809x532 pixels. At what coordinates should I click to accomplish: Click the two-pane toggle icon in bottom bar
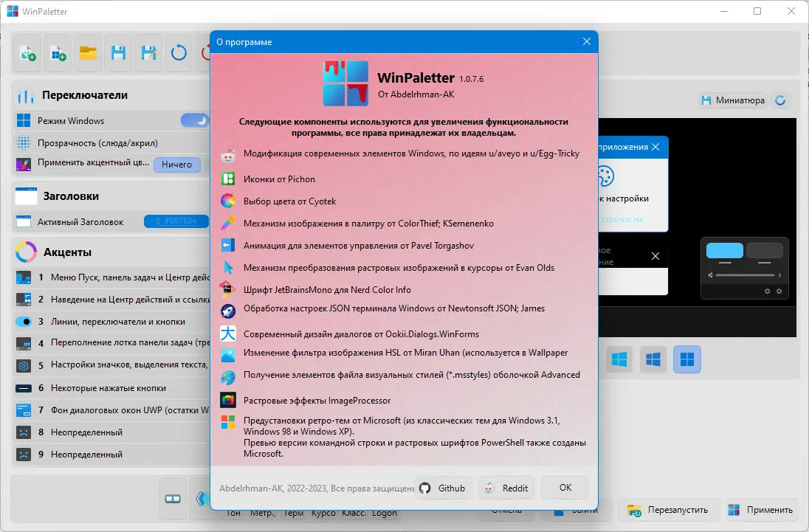tap(172, 499)
